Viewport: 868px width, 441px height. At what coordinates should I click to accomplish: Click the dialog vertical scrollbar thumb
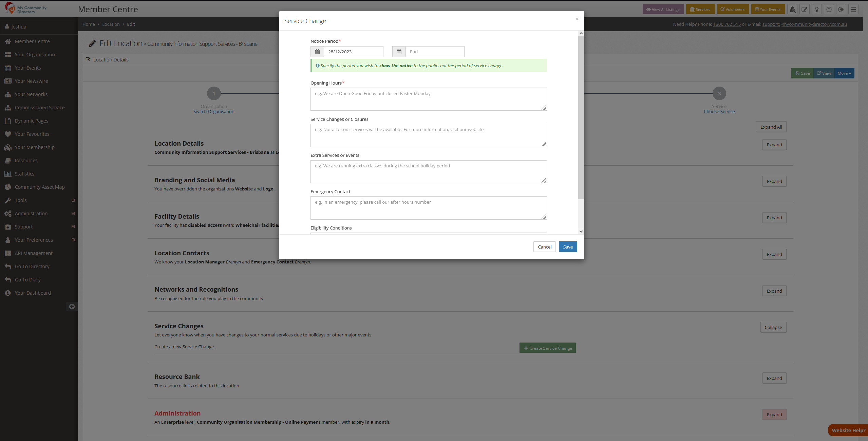point(581,118)
